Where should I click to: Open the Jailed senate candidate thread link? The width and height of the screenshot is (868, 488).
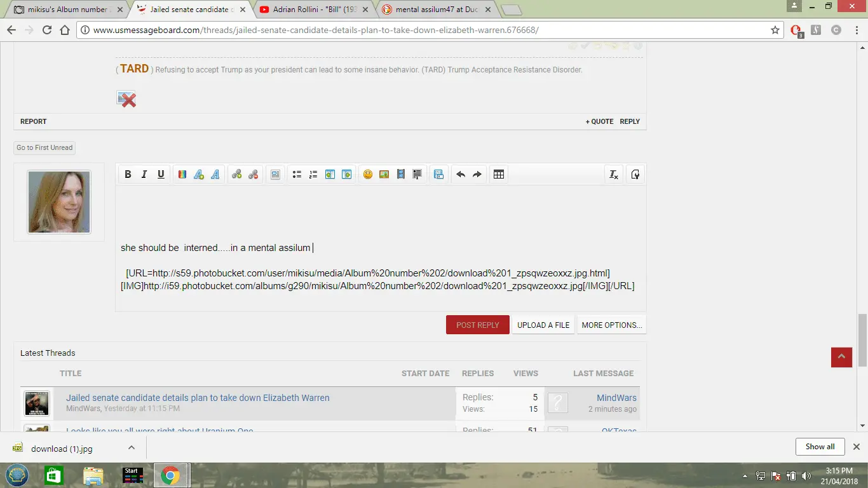click(198, 398)
